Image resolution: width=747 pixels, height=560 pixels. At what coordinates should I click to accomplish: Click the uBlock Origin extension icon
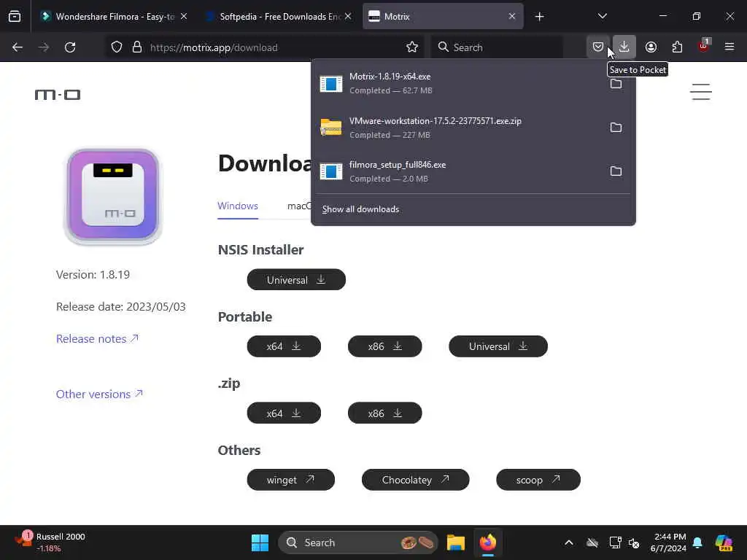click(x=703, y=46)
